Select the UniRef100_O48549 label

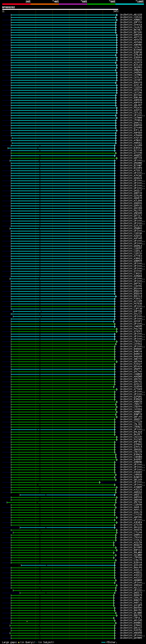[131, 72]
